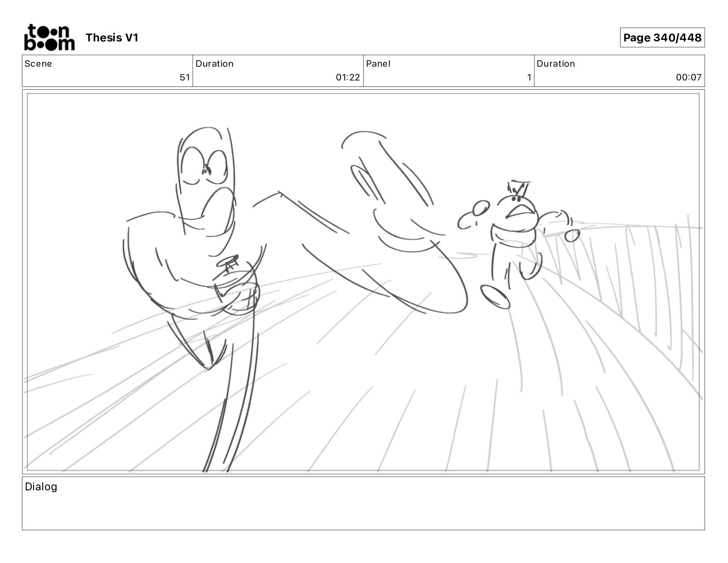Select the scene number '51'
Viewport: 728px width, 563px height.
pyautogui.click(x=185, y=77)
